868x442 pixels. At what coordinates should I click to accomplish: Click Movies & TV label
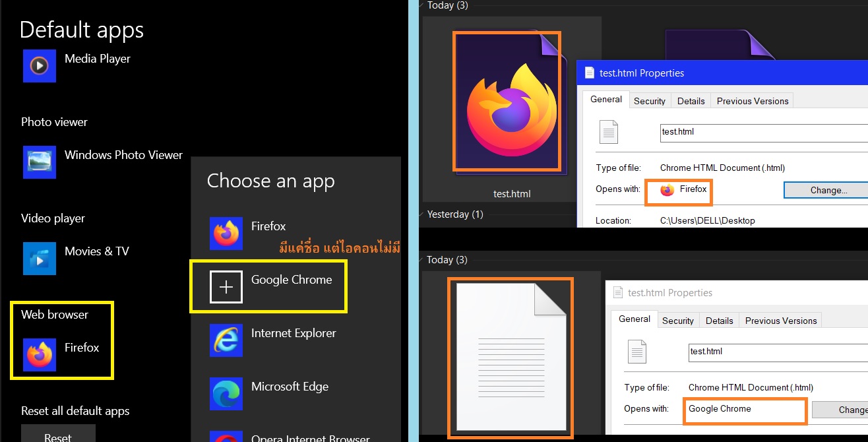pos(97,251)
